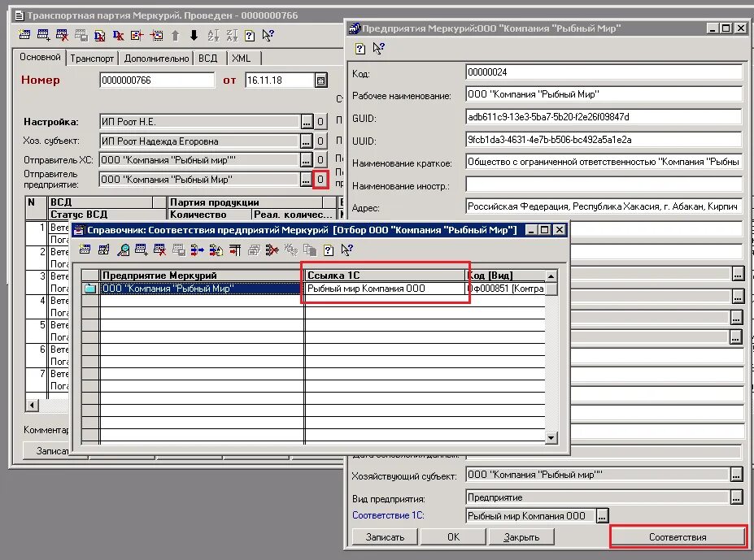Click blue-red arrows hierarchy icon in Справочник toolbar

197,250
